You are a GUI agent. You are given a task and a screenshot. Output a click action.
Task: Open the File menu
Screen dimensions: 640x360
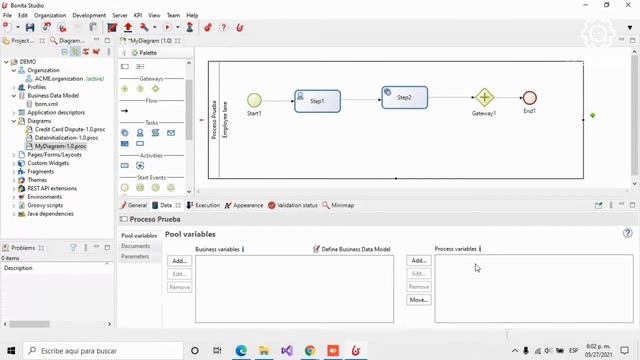tap(7, 15)
